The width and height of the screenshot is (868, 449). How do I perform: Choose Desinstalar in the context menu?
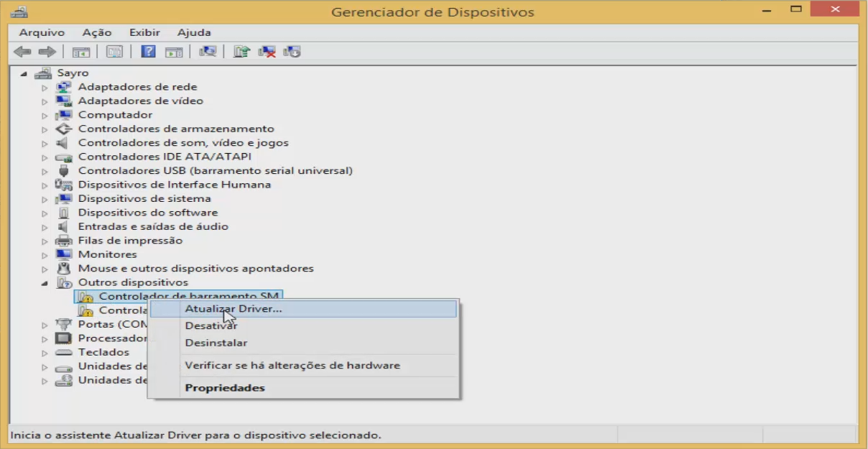[303, 343]
